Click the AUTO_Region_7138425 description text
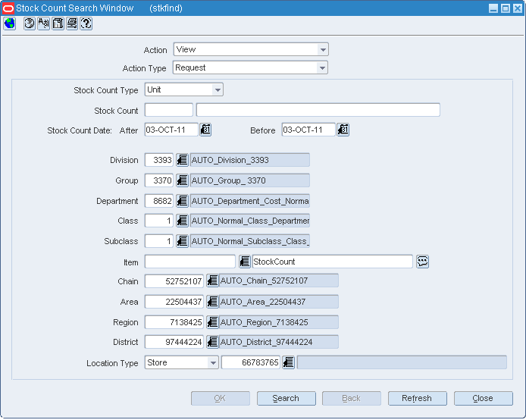Viewport: 526px width, 420px height. 264,322
